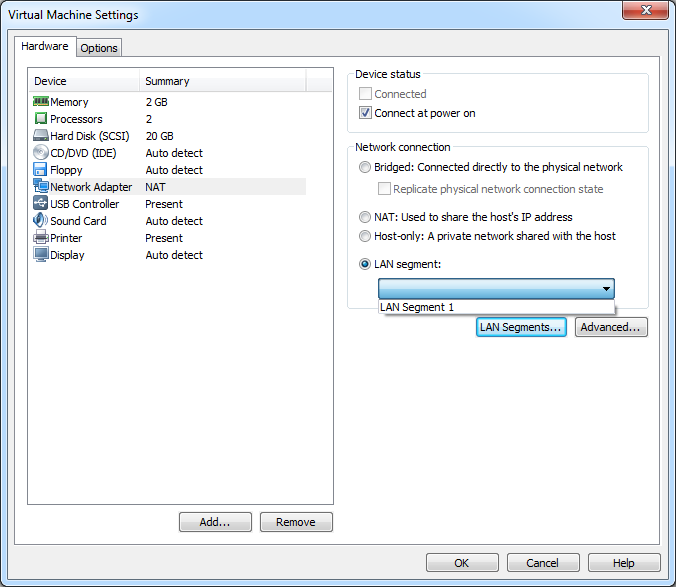Click the Printer device icon
676x587 pixels.
point(41,238)
